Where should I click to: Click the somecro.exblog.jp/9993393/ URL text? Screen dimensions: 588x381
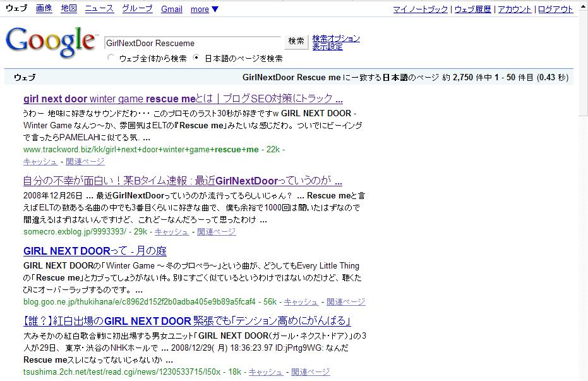pos(75,232)
